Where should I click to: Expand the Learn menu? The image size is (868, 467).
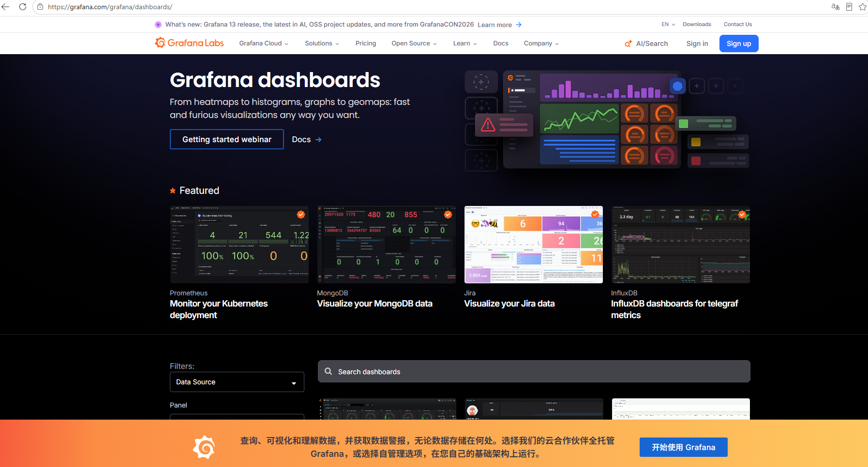pyautogui.click(x=465, y=44)
